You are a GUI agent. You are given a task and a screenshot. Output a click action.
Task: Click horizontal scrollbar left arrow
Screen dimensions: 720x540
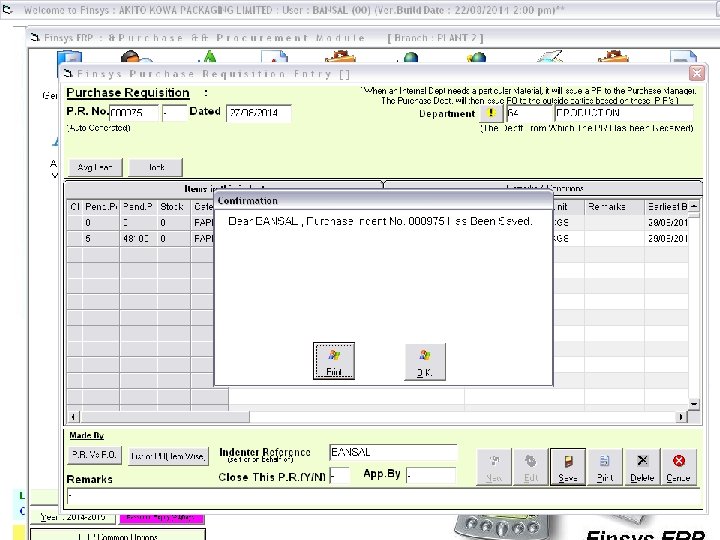(x=73, y=416)
